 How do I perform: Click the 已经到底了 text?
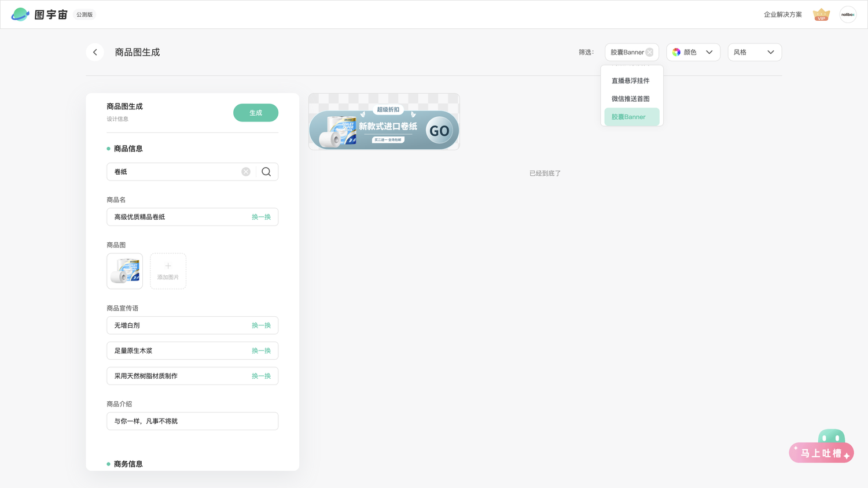(545, 173)
